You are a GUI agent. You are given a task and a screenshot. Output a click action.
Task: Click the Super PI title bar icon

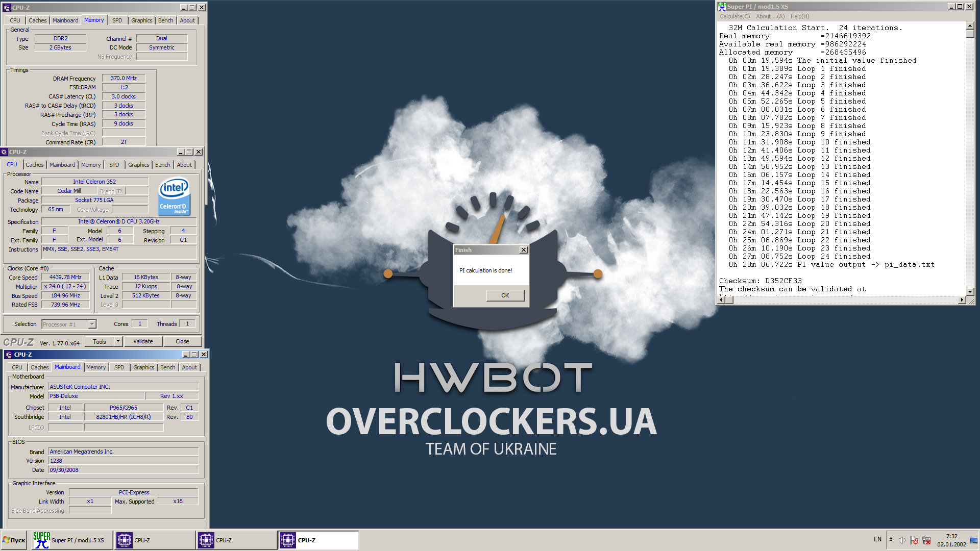click(722, 7)
